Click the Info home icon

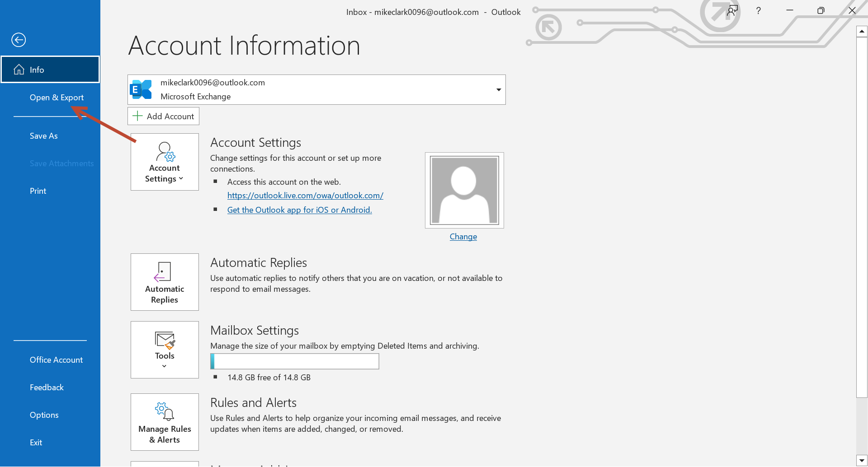[x=19, y=70]
